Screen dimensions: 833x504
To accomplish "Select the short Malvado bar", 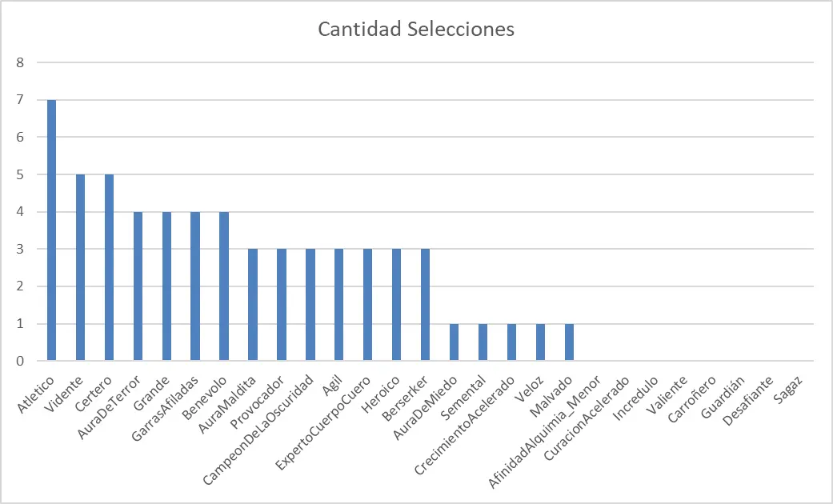I will click(x=569, y=342).
